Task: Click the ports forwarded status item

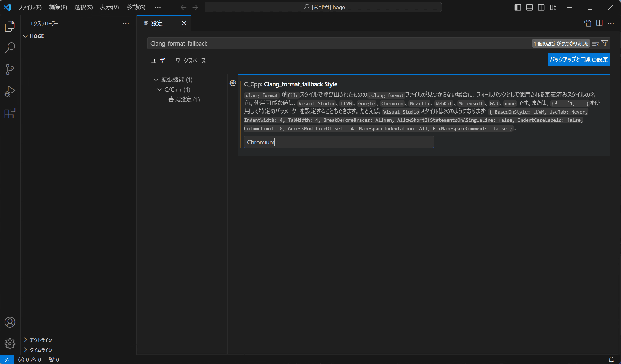Action: (54, 359)
